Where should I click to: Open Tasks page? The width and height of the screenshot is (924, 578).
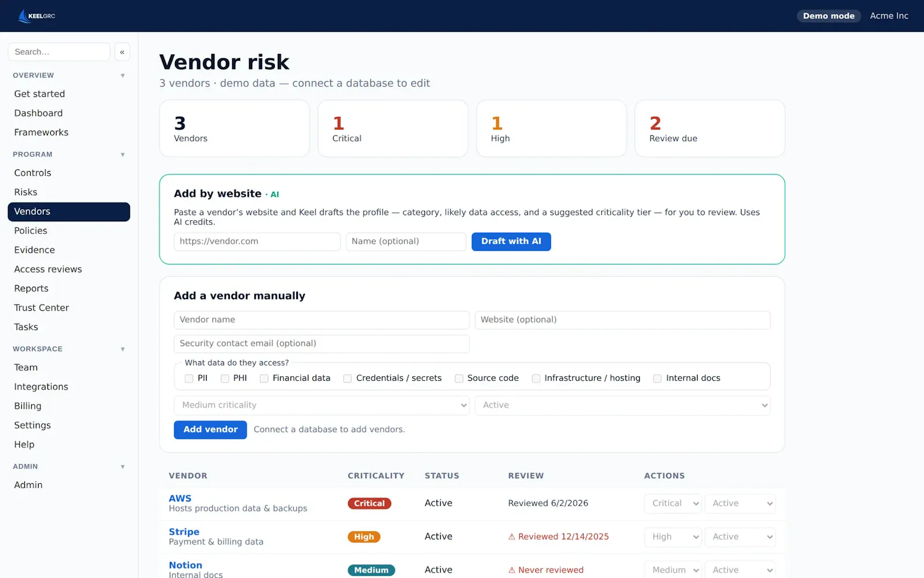pyautogui.click(x=69, y=327)
